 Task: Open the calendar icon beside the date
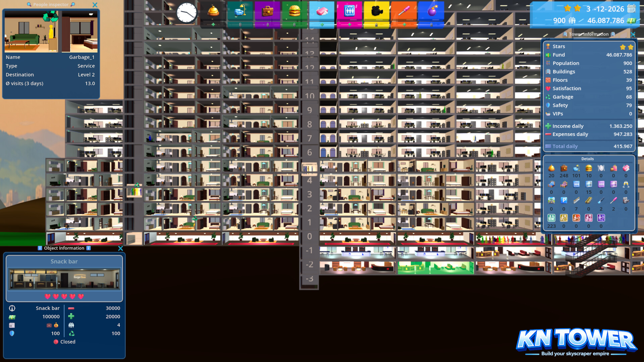(631, 8)
